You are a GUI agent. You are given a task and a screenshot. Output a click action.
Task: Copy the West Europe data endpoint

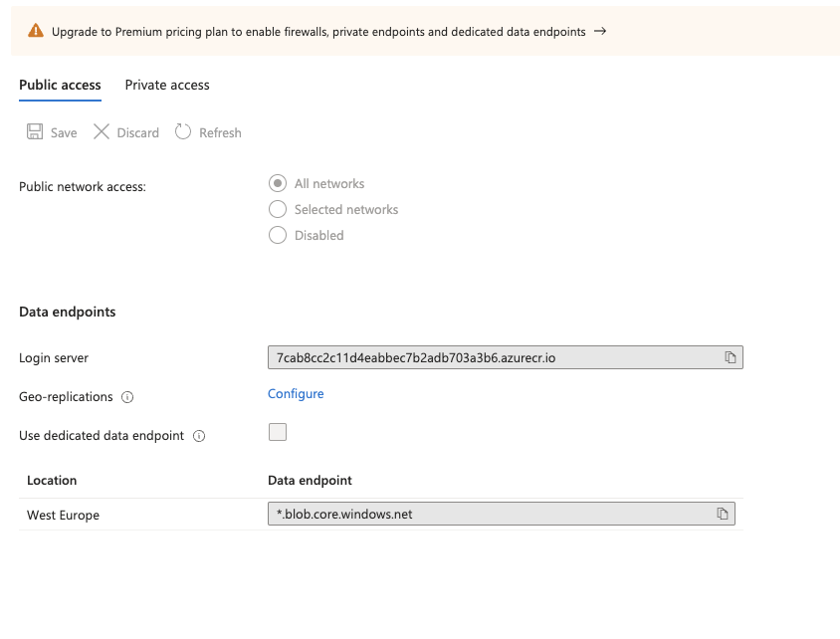point(723,514)
